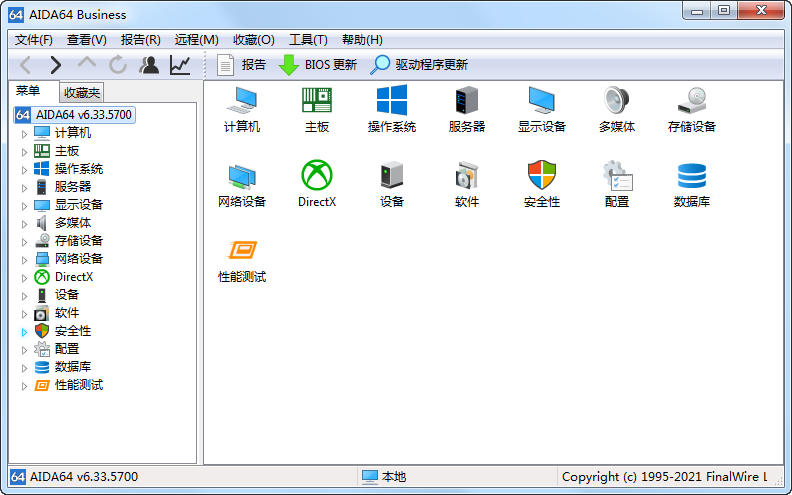Open the 服务器 server icon in main pane
792x495 pixels.
[466, 109]
